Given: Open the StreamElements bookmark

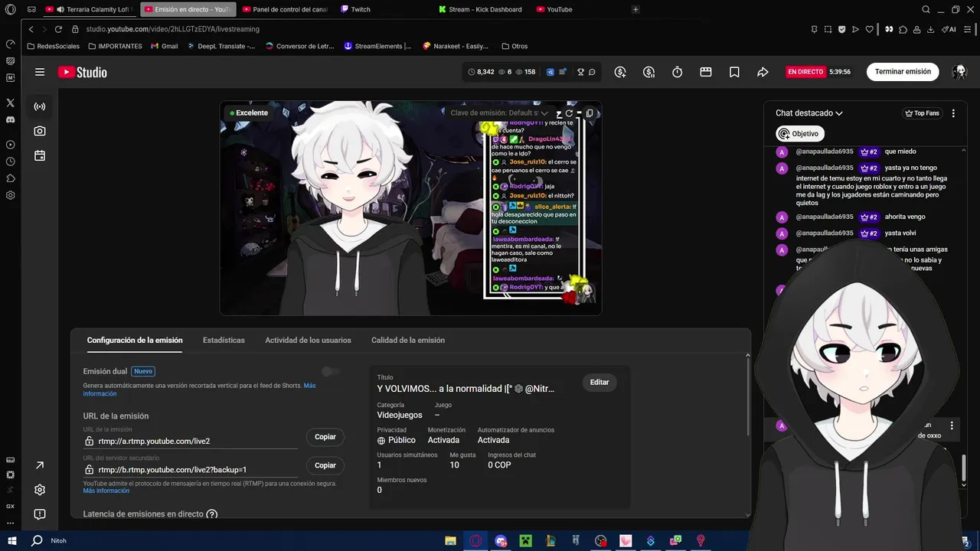Looking at the screenshot, I should 377,46.
